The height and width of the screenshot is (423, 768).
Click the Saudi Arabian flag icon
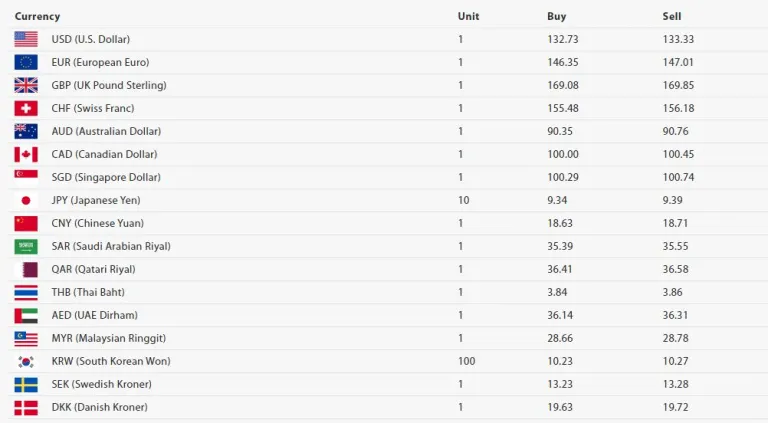[x=26, y=246]
